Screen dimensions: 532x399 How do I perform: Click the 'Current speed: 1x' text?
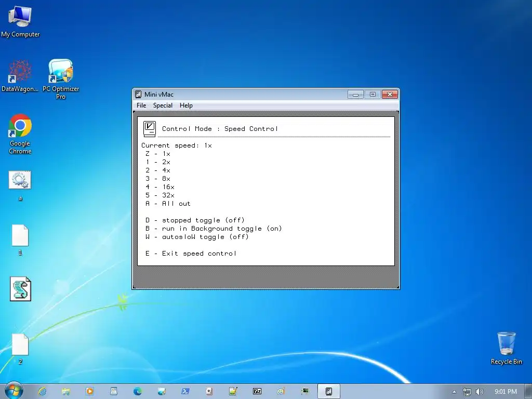tap(177, 145)
